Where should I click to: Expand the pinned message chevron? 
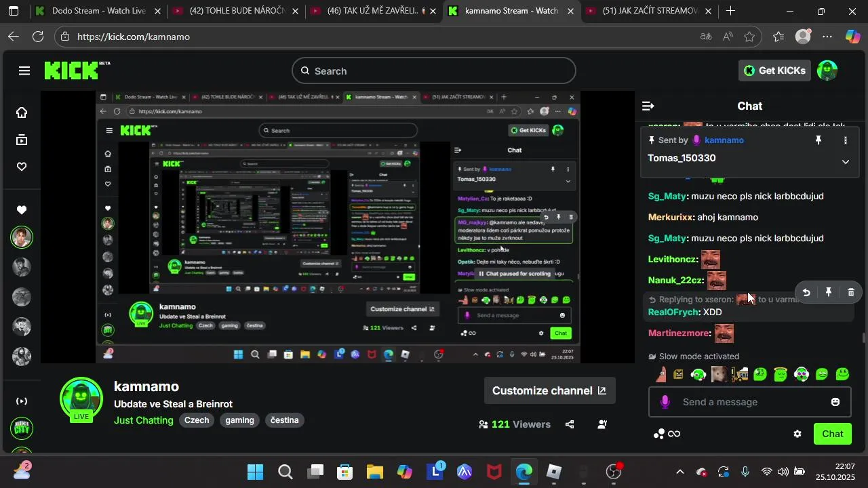[x=845, y=161]
